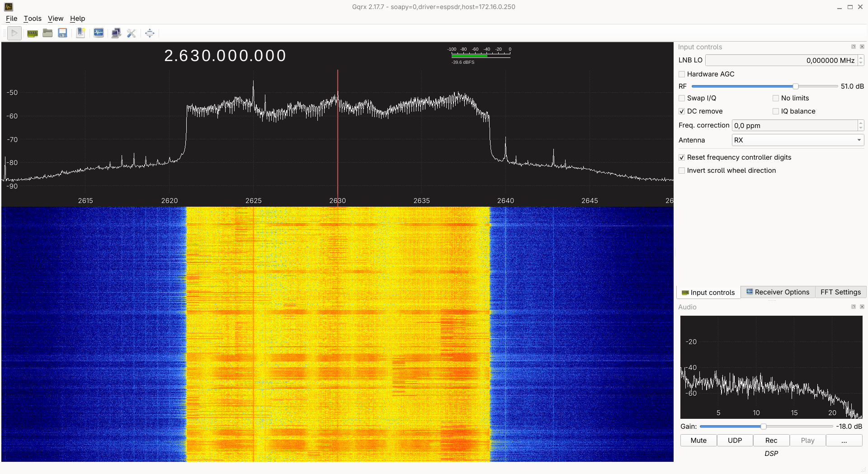Click the 2640 label on frequency axis
Viewport: 868px width, 474px height.
[x=505, y=201]
